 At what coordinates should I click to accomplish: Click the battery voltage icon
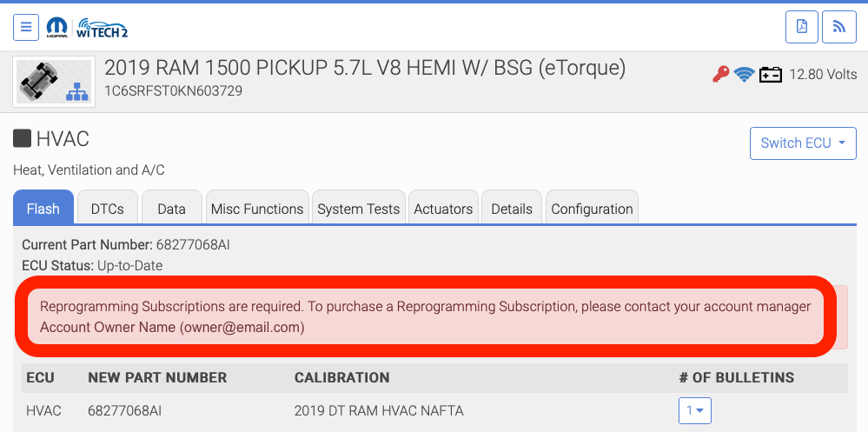click(771, 75)
